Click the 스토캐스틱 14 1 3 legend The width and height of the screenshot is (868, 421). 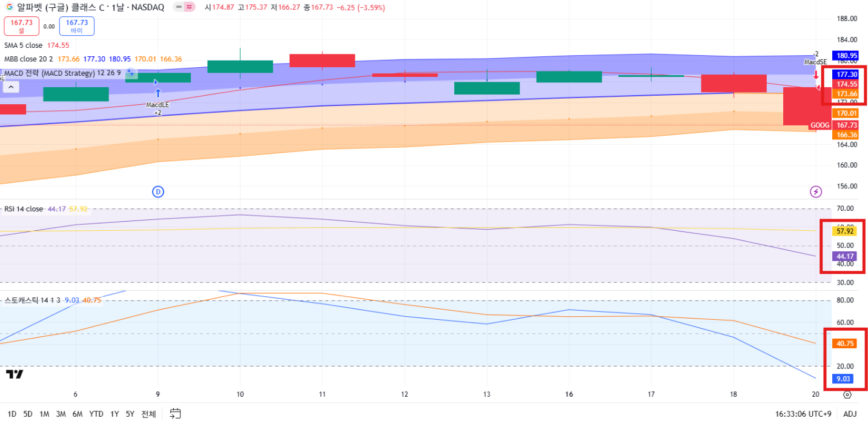tap(32, 300)
